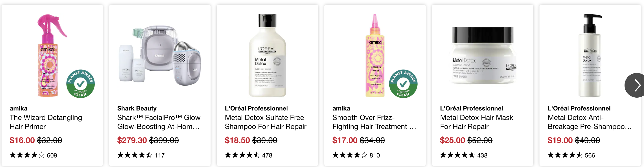The height and width of the screenshot is (167, 644).
Task: Open Metal Detox Hair Mask jar image
Action: (483, 55)
